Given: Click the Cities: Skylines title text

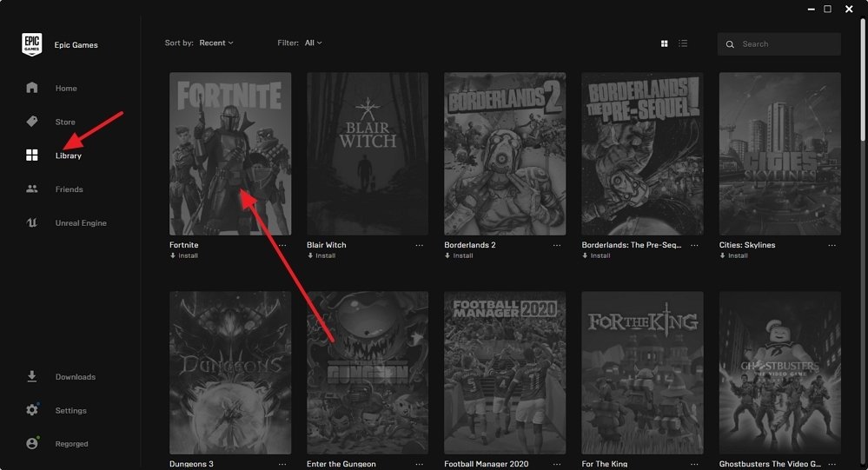Looking at the screenshot, I should pos(747,245).
